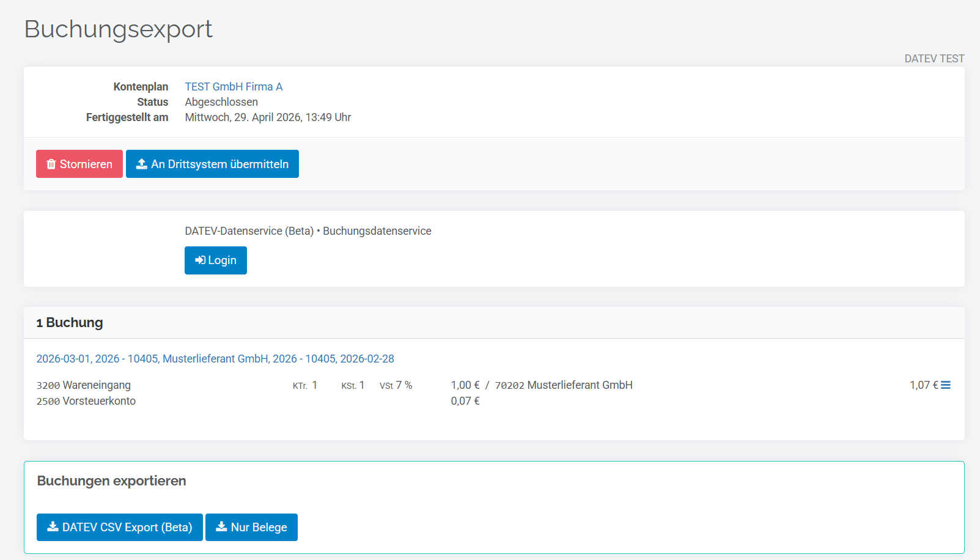
Task: Open the booking link dated 2026-03-01
Action: pos(215,359)
